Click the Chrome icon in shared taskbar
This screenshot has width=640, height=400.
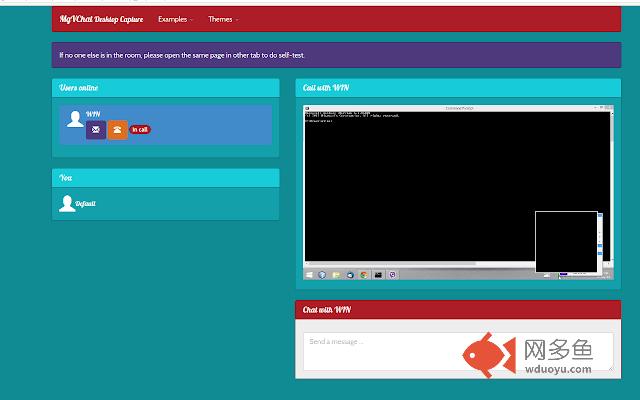[364, 274]
